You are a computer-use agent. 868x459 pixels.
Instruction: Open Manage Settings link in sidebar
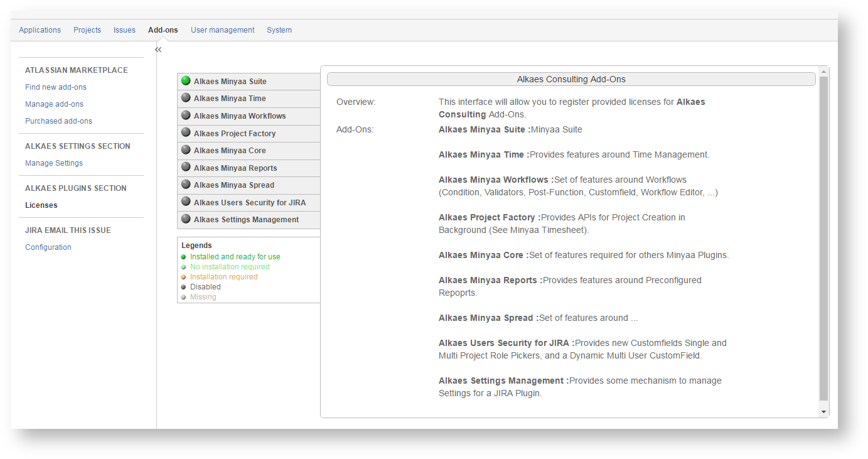54,163
